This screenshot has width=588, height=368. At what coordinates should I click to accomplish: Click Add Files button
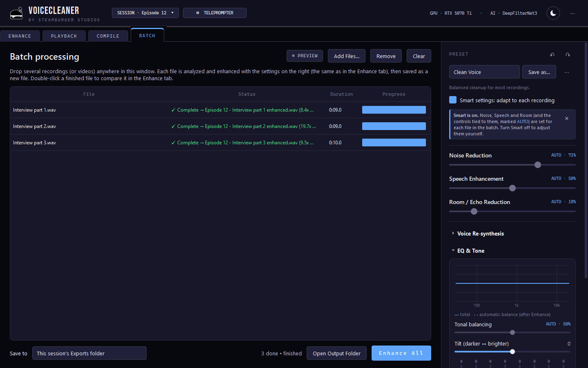click(347, 56)
